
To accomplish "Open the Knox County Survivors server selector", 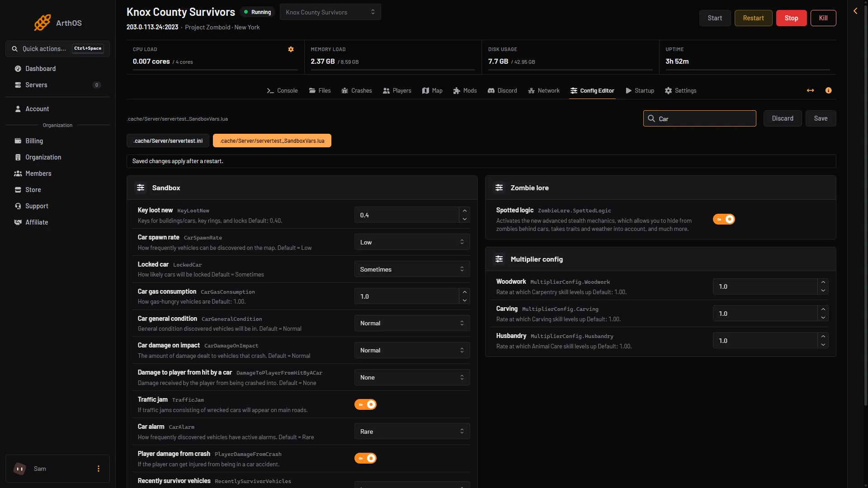I will coord(330,12).
